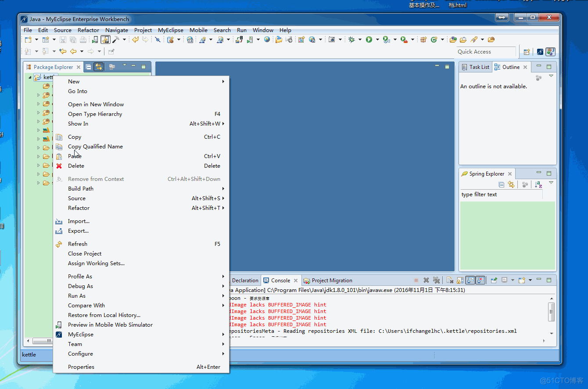Click Last Edit Location arrow with asterisk

point(62,51)
